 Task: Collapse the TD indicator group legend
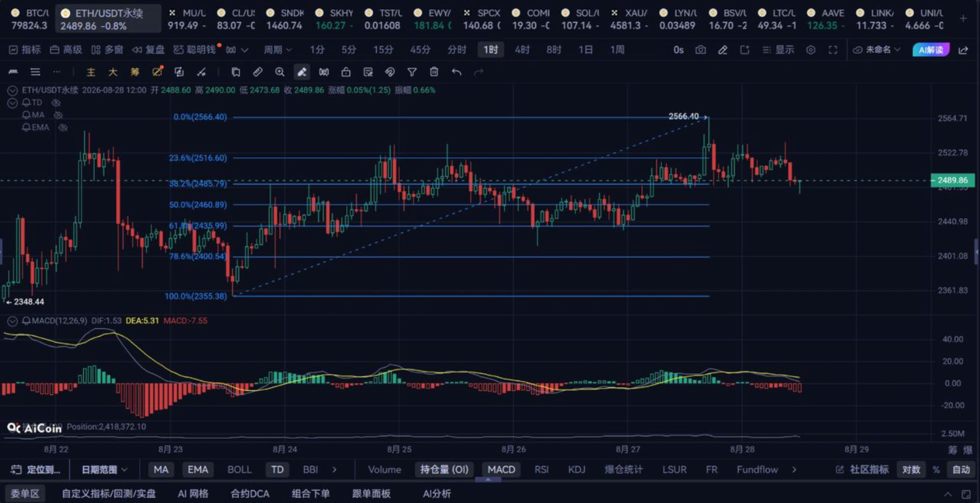click(x=12, y=103)
